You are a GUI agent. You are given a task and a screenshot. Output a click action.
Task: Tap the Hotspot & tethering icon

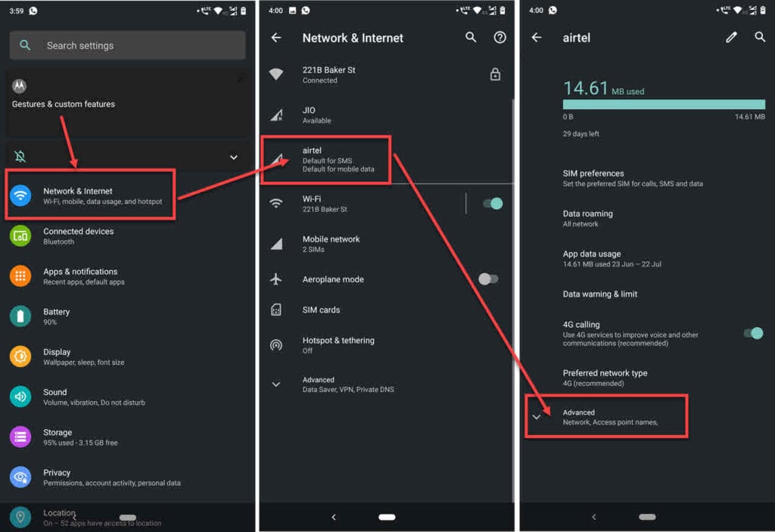(x=276, y=344)
